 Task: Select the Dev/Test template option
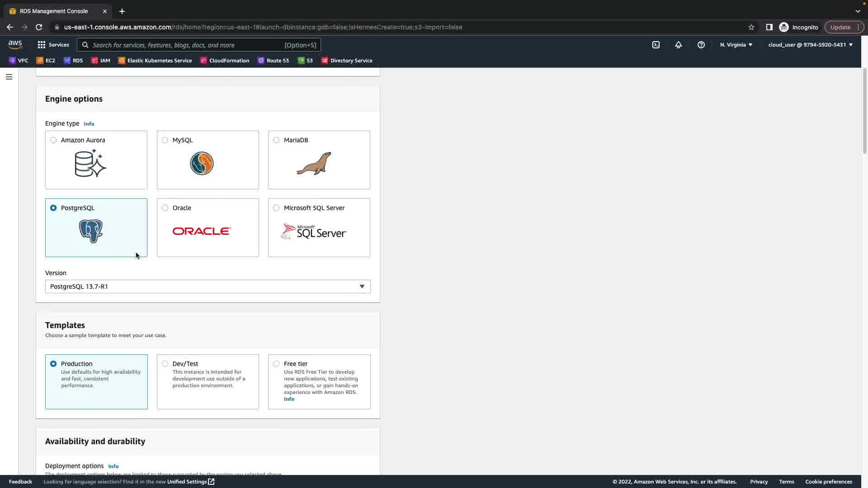pyautogui.click(x=165, y=364)
